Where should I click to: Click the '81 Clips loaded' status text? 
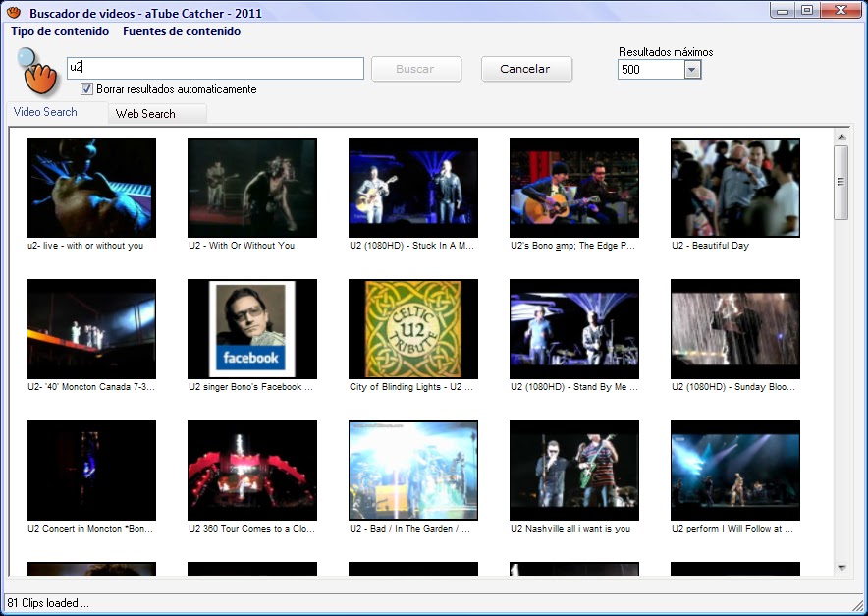pos(47,602)
